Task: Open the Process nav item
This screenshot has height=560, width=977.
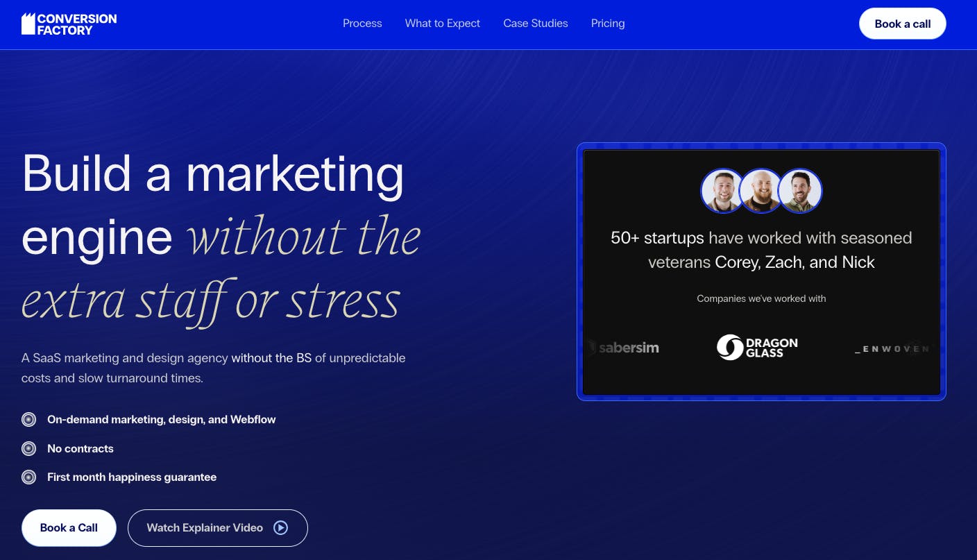Action: (x=362, y=24)
